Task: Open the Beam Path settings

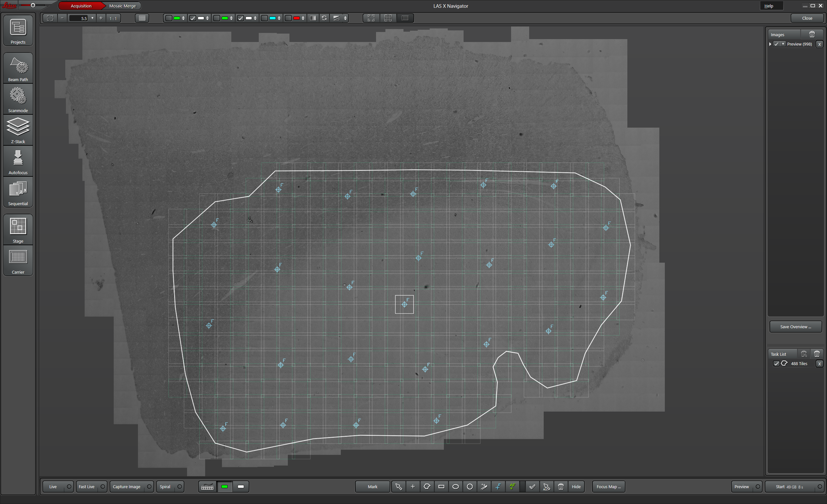Action: 18,68
